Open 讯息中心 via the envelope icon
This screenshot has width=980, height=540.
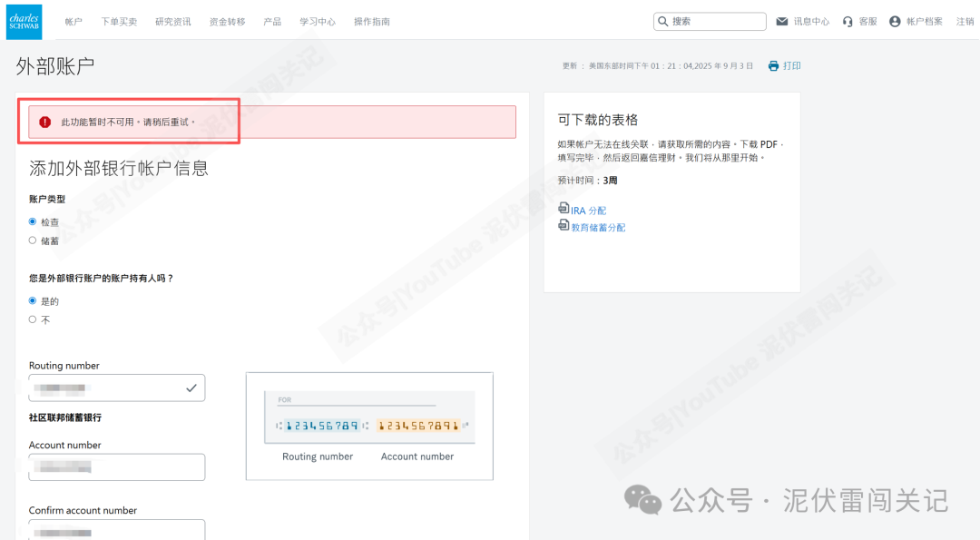click(x=780, y=20)
